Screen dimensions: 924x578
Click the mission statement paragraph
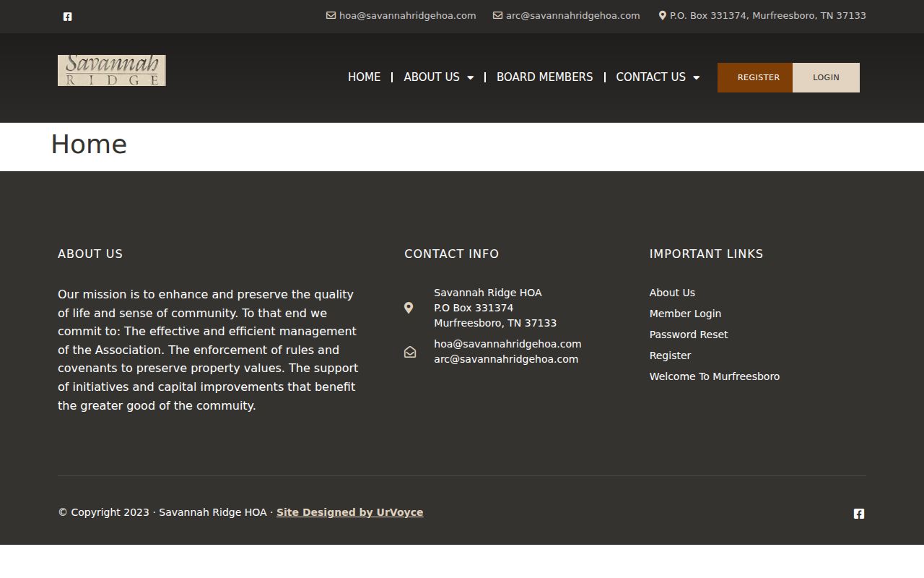(x=208, y=350)
